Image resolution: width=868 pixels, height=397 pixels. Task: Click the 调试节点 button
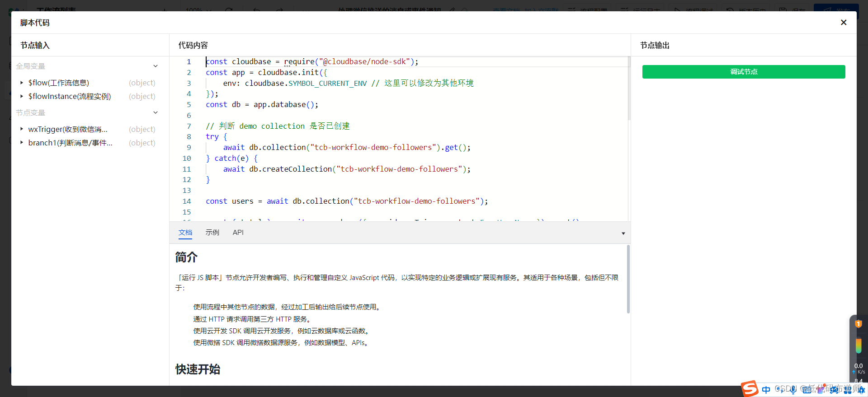[x=744, y=72]
